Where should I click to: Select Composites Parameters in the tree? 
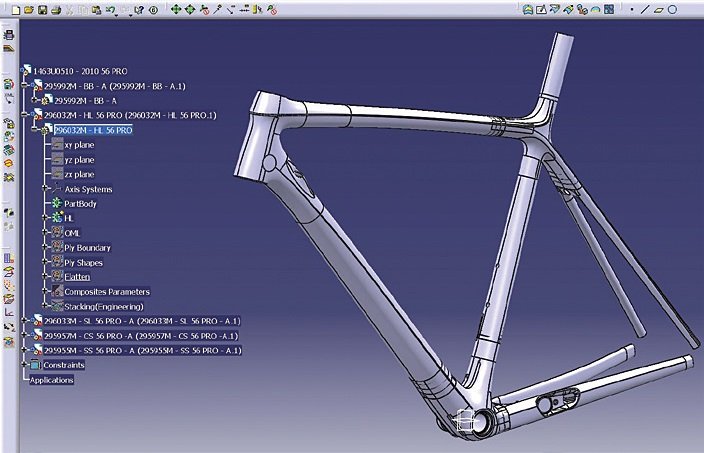tap(106, 291)
